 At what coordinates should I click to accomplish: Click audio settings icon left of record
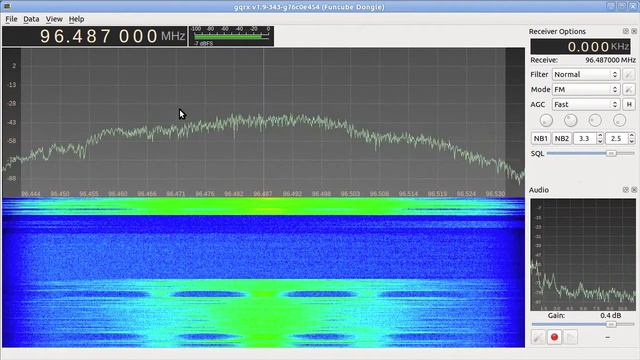pyautogui.click(x=538, y=337)
